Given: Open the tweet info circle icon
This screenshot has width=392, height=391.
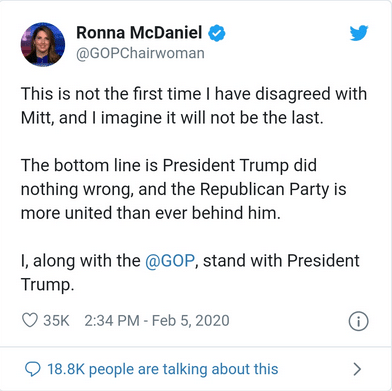Looking at the screenshot, I should pyautogui.click(x=359, y=321).
